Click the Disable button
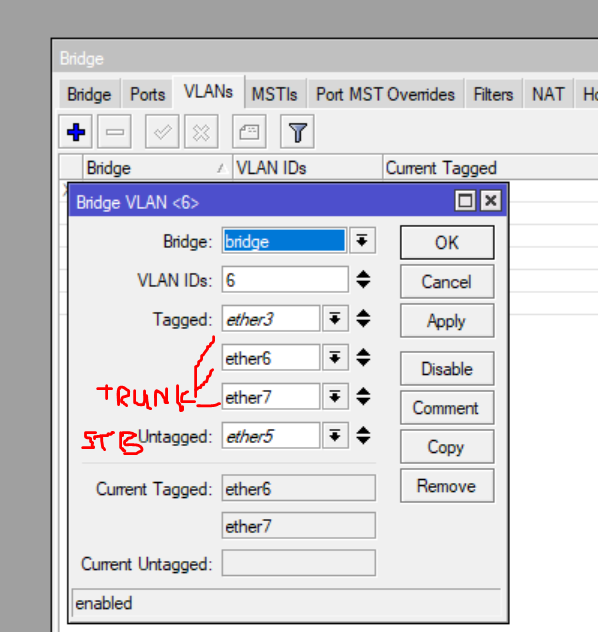 (447, 369)
